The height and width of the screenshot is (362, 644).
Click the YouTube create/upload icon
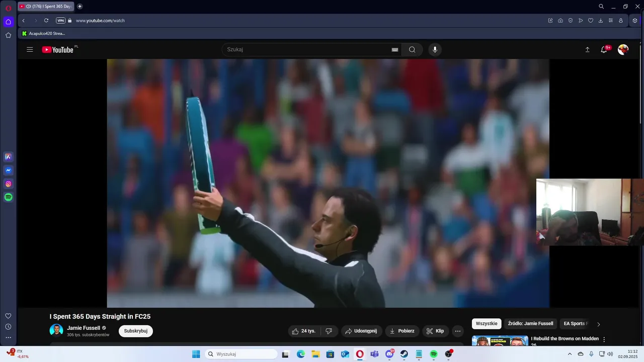[587, 49]
